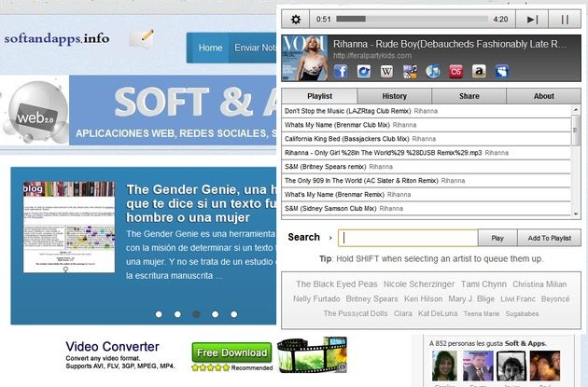Open the feralpartykids.com link
Viewport: 588px width, 387px height.
coord(372,55)
